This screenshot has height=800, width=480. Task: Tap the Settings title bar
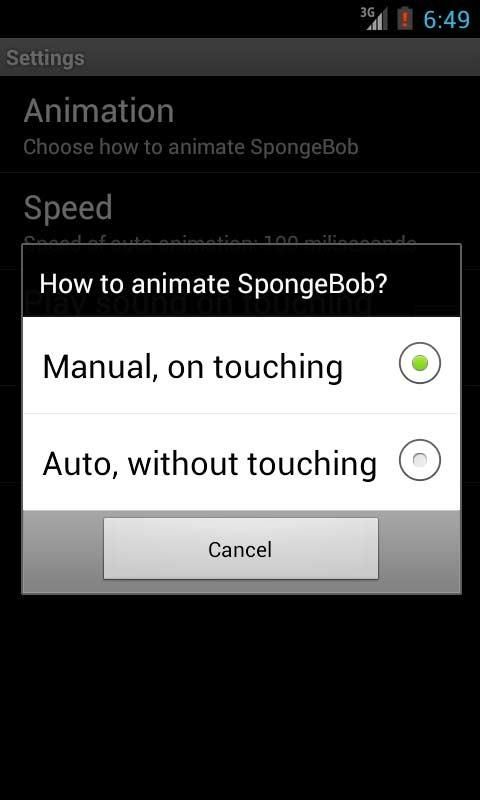[240, 57]
